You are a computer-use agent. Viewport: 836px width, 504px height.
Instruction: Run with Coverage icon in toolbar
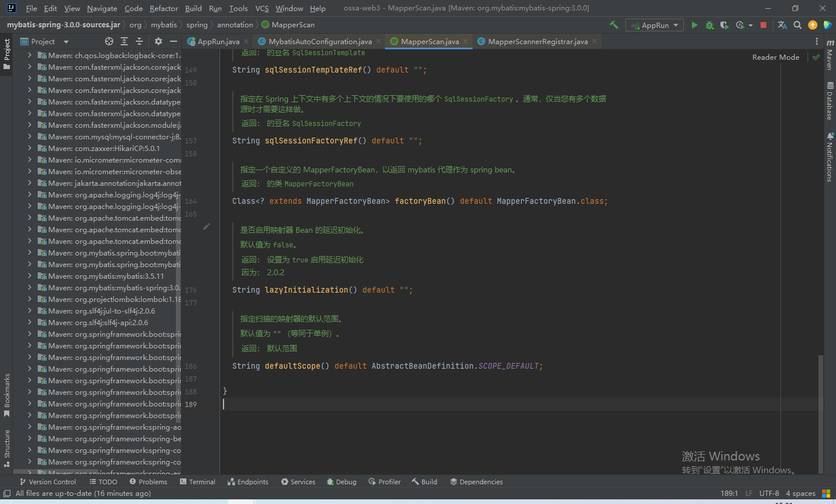724,25
